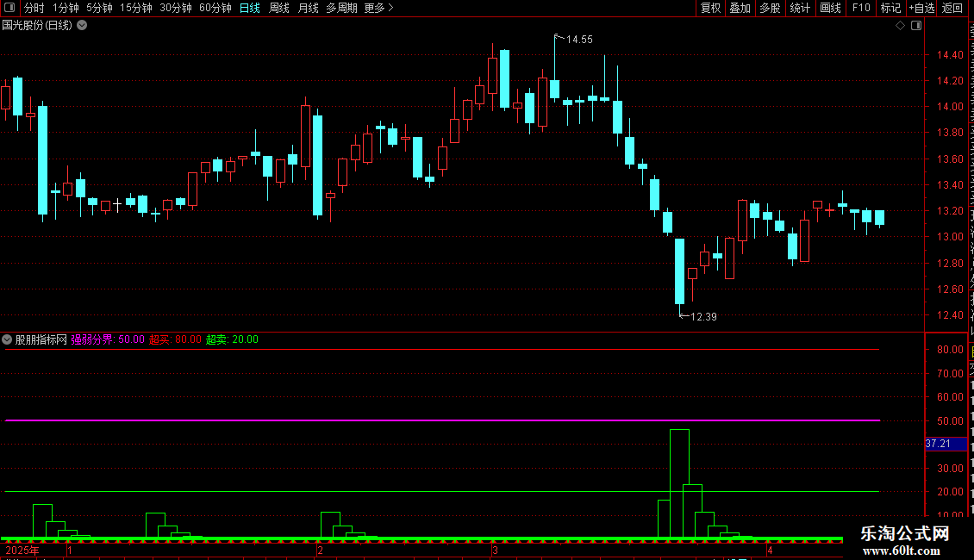Click the month 2 marker on time axis
The image size is (974, 560).
tap(320, 550)
